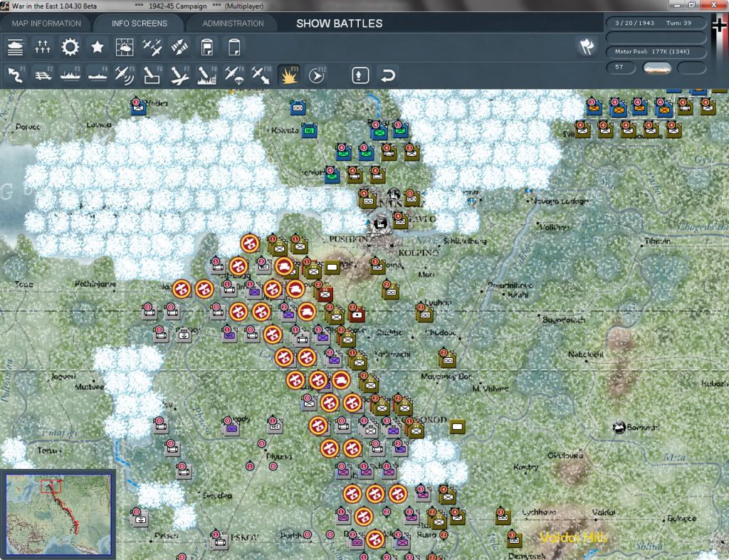
Task: Click the Mustvee town label
Action: 89,386
